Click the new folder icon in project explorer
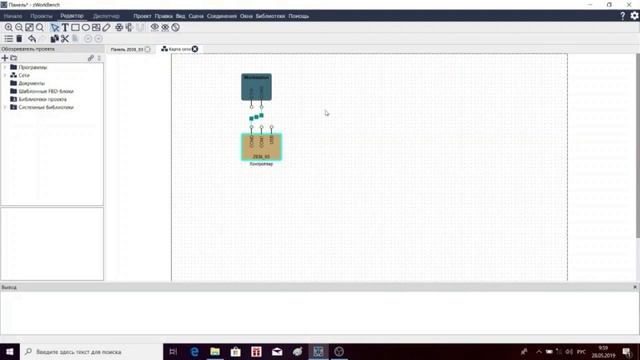640x360 pixels. tap(14, 58)
